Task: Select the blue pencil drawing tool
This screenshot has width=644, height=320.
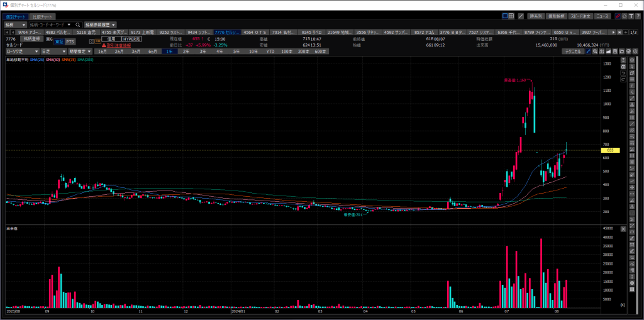Action: pyautogui.click(x=588, y=52)
